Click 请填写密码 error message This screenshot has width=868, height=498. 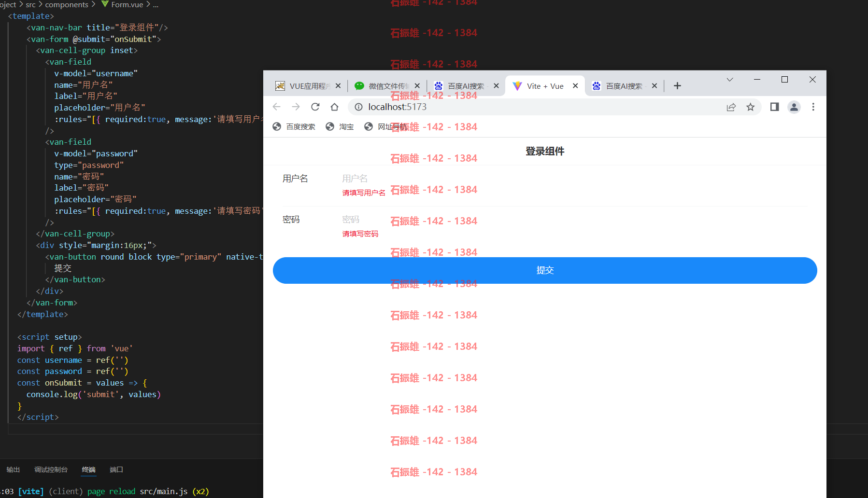(x=360, y=234)
